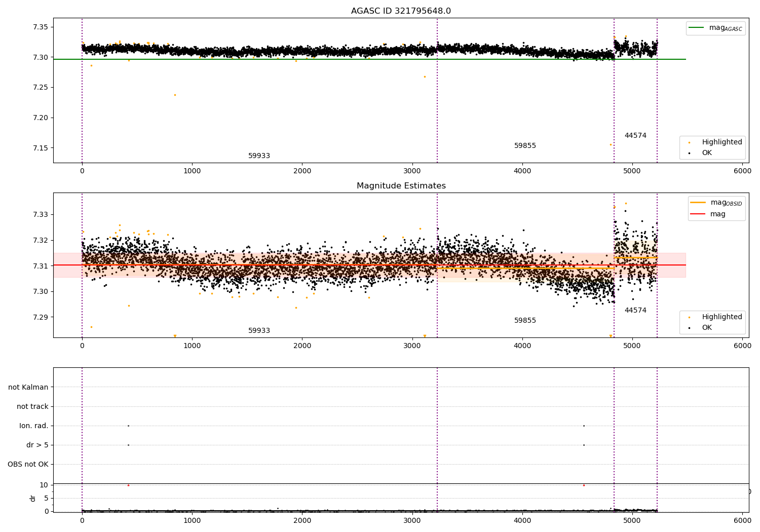The width and height of the screenshot is (760, 532).
Task: Click the orange down-triangle near 3110 in middle plot
Action: point(425,336)
